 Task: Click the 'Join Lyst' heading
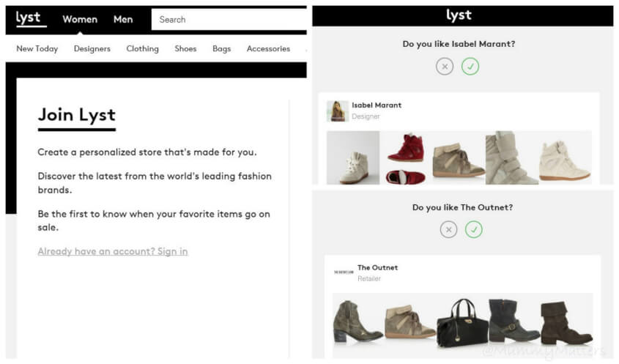point(77,115)
